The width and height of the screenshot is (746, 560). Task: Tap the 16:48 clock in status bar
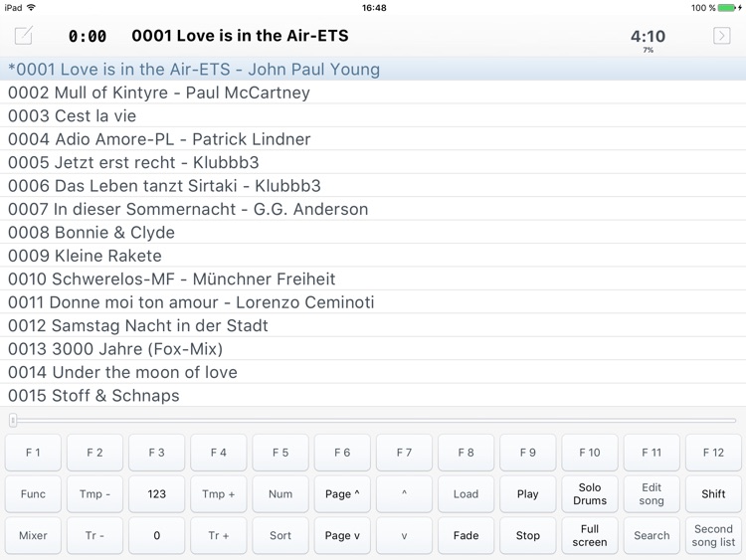pos(374,8)
